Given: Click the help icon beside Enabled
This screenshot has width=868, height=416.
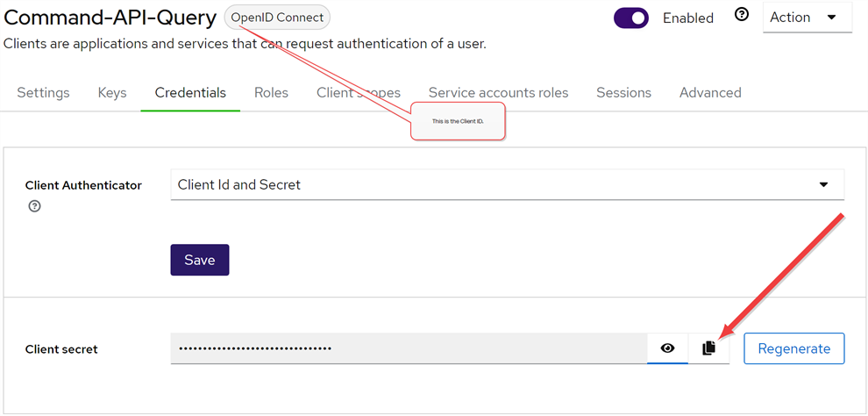Looking at the screenshot, I should pos(741,16).
